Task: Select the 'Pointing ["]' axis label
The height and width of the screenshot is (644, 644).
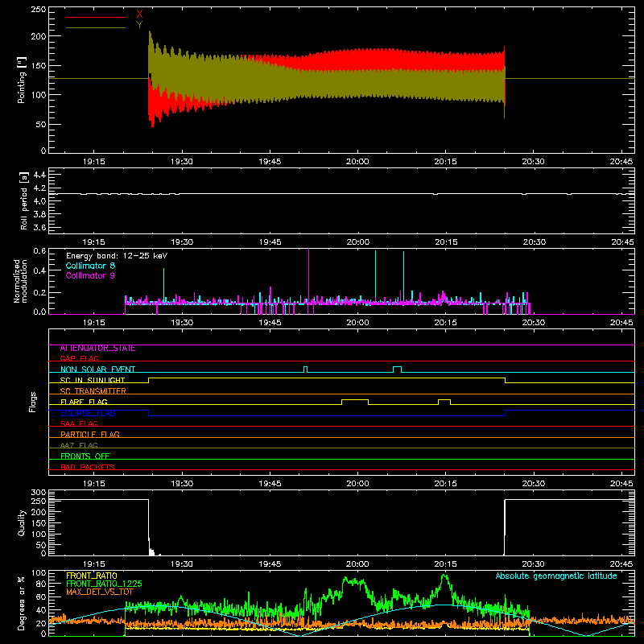Action: click(x=22, y=80)
